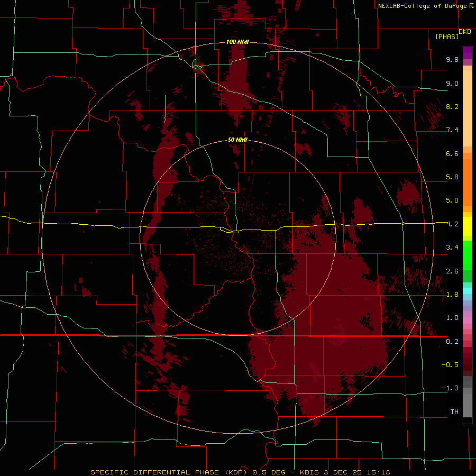
Task: Click the 8.2 value on the scale
Action: click(452, 106)
